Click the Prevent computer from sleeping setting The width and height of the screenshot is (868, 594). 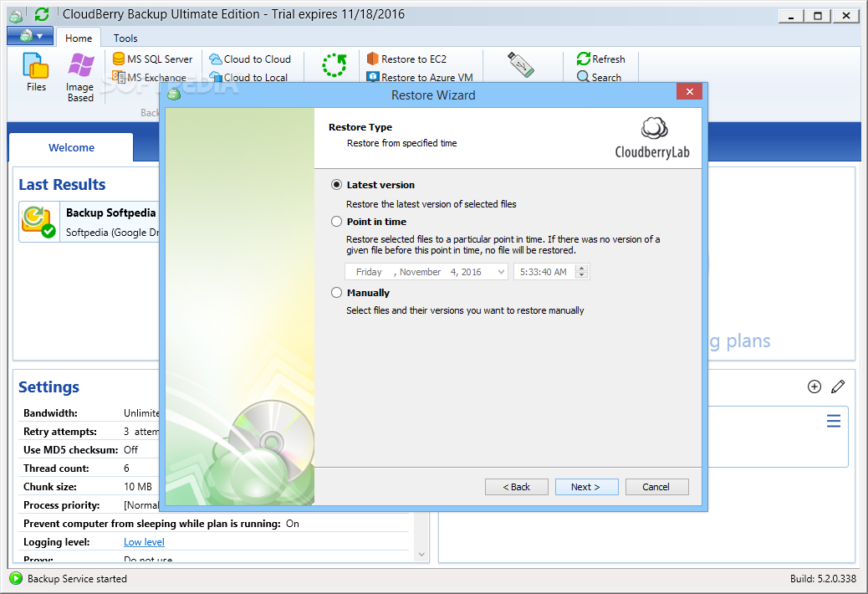pos(161,524)
